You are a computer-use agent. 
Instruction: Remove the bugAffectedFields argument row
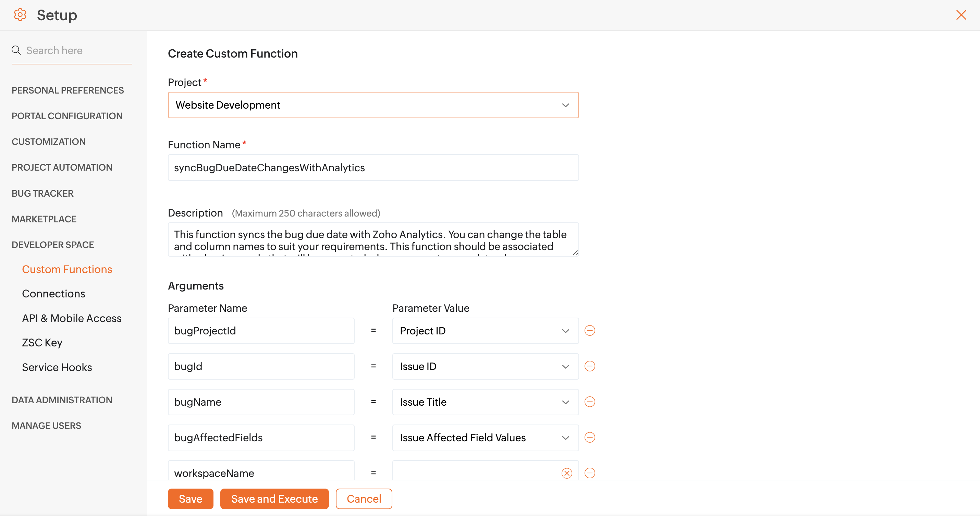click(590, 437)
